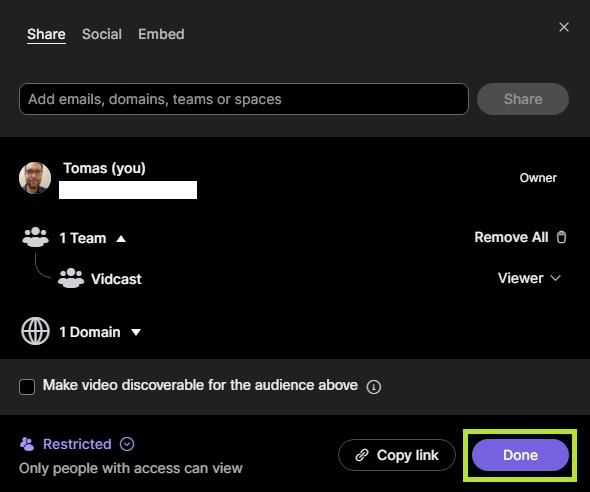Click Tomas's profile photo

[35, 178]
